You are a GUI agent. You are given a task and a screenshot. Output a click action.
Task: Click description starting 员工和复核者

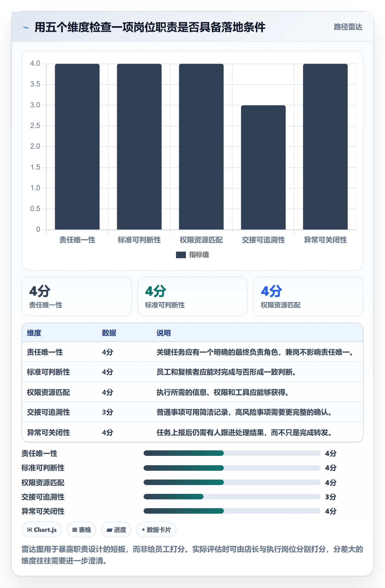[227, 372]
